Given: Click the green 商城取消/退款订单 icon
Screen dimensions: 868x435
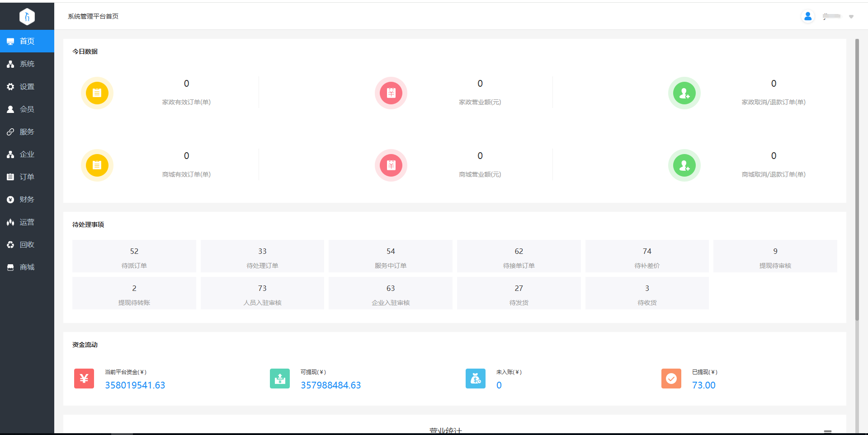Looking at the screenshot, I should click(684, 165).
